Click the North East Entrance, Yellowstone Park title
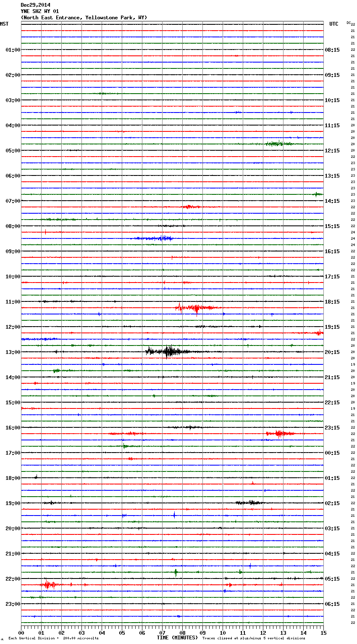Viewport: 357px width, 644px height. coord(84,18)
